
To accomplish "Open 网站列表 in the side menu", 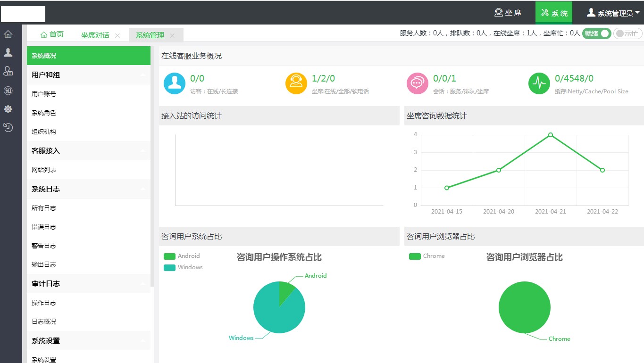I will click(x=89, y=170).
